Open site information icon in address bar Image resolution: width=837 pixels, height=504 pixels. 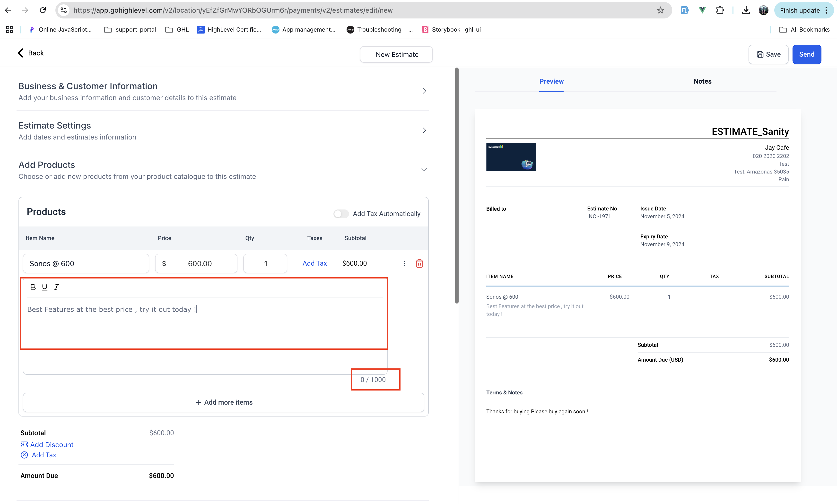pos(64,10)
